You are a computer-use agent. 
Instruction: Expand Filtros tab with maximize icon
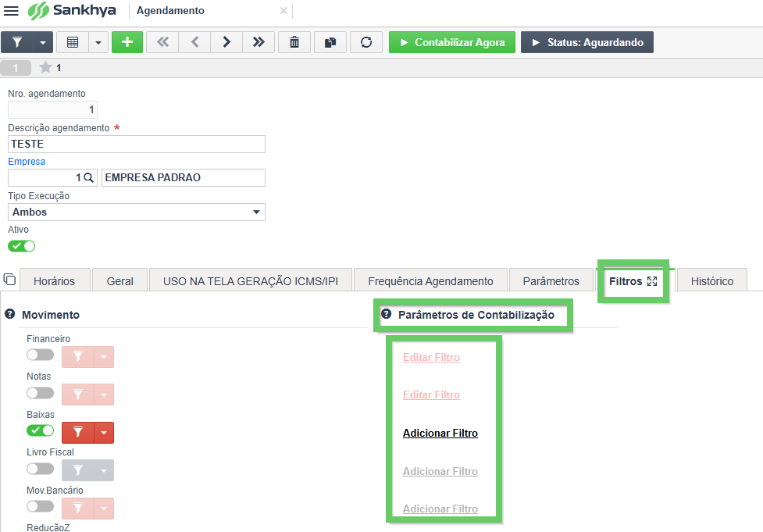[652, 281]
